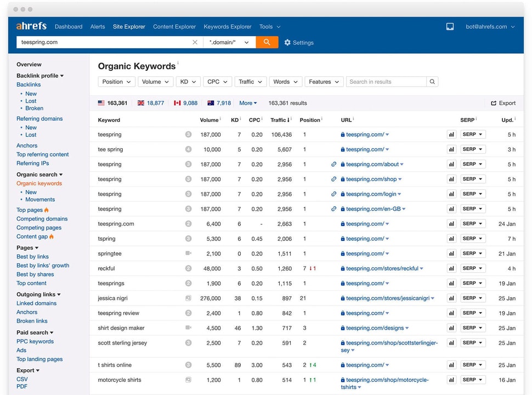
Task: Open the Tools menu
Action: [269, 26]
